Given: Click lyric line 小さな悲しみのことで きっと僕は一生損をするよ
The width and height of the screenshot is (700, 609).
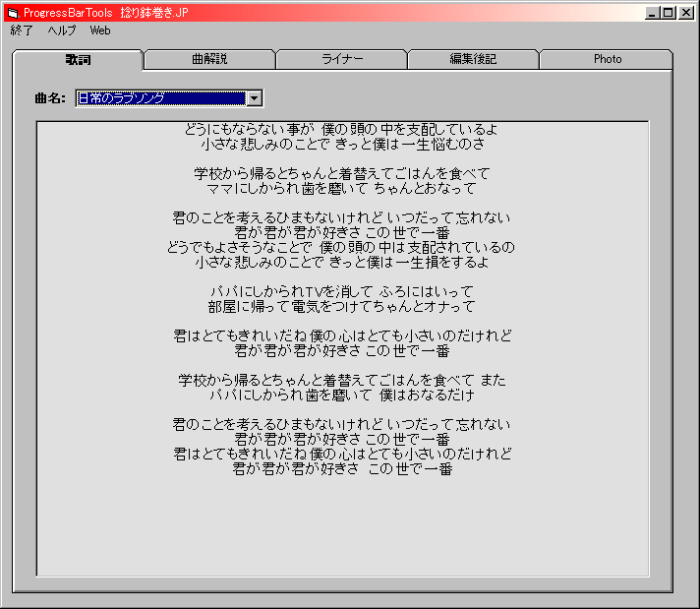Looking at the screenshot, I should (x=342, y=262).
